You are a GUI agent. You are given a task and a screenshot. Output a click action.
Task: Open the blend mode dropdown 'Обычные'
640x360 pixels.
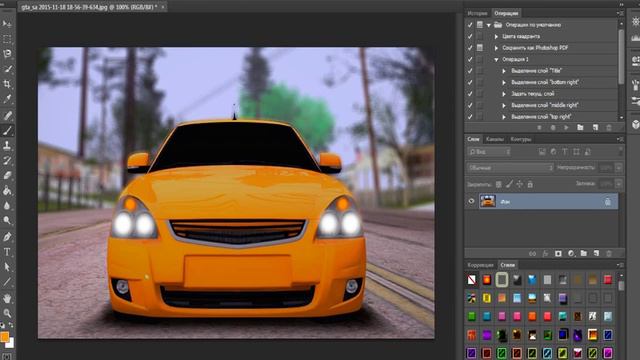point(510,168)
